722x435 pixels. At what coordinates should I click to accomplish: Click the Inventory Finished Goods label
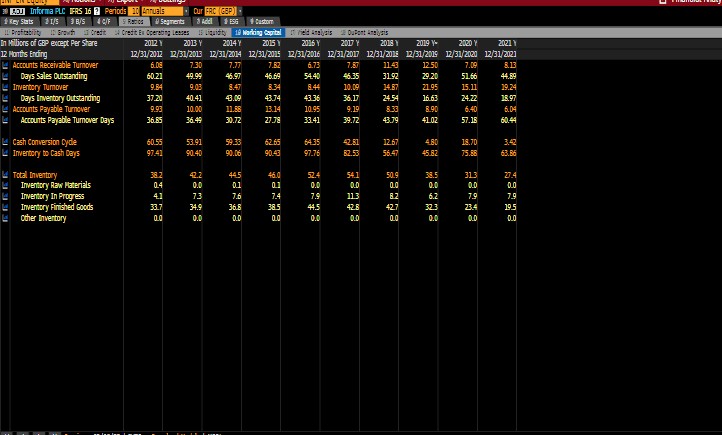(57, 208)
